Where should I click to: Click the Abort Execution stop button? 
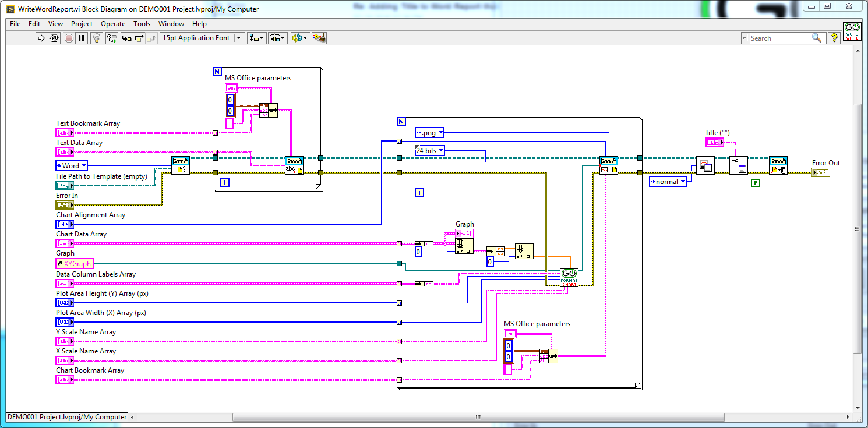pos(69,38)
